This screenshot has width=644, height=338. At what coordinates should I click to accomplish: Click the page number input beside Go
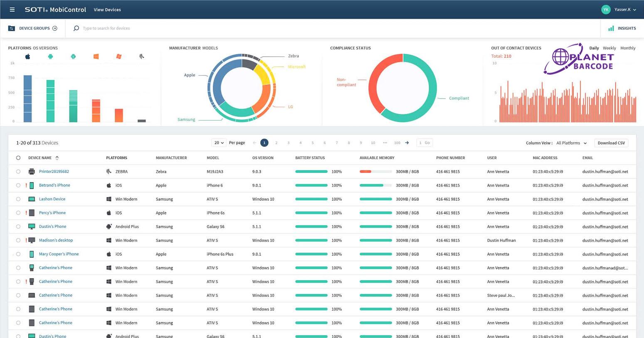point(420,143)
